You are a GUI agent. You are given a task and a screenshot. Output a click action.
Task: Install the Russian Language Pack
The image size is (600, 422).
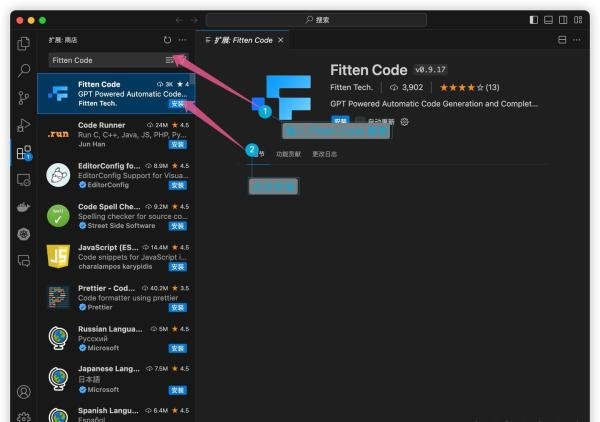178,349
